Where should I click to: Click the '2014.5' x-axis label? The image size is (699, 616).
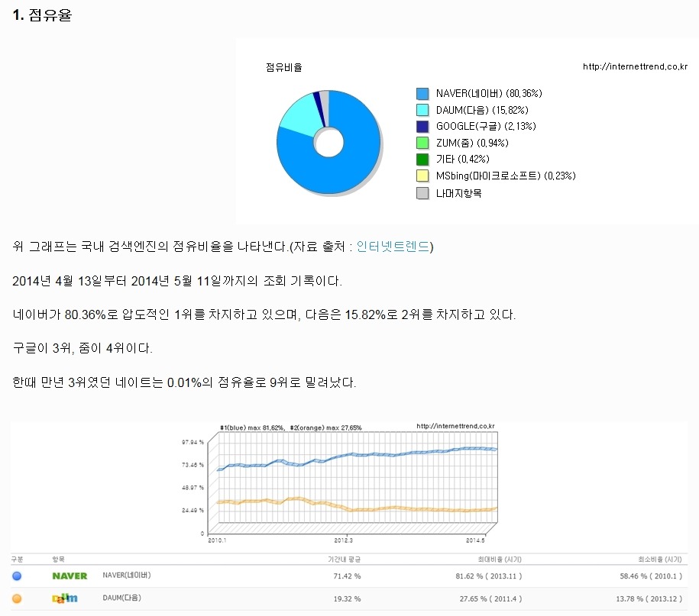[x=475, y=540]
